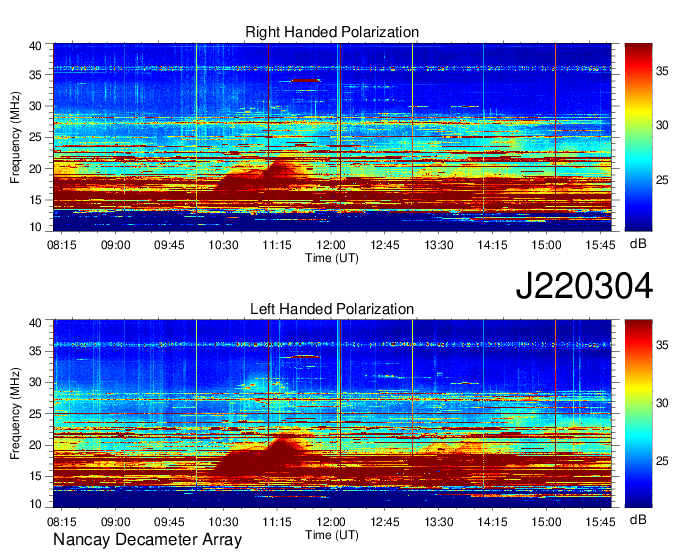Click red narrowband emission near 34 MHz, Right Handed
Image resolution: width=680 pixels, height=552 pixels.
(x=306, y=80)
